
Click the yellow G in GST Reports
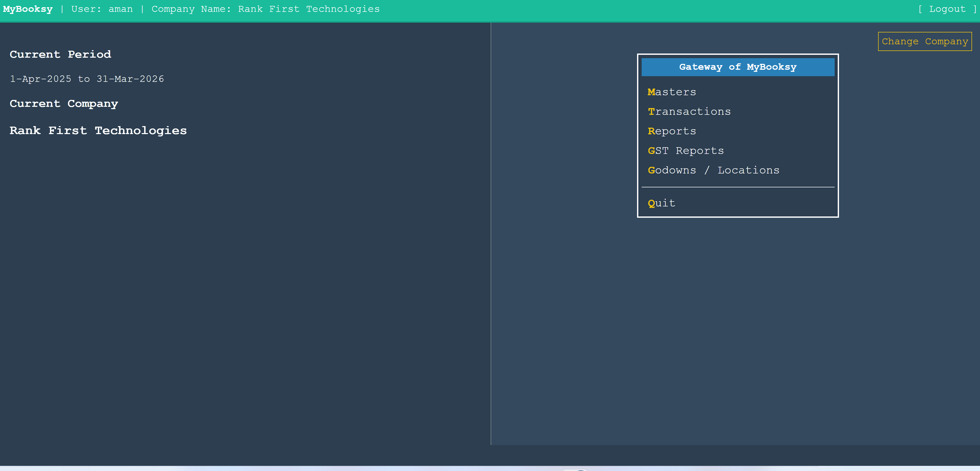[652, 151]
